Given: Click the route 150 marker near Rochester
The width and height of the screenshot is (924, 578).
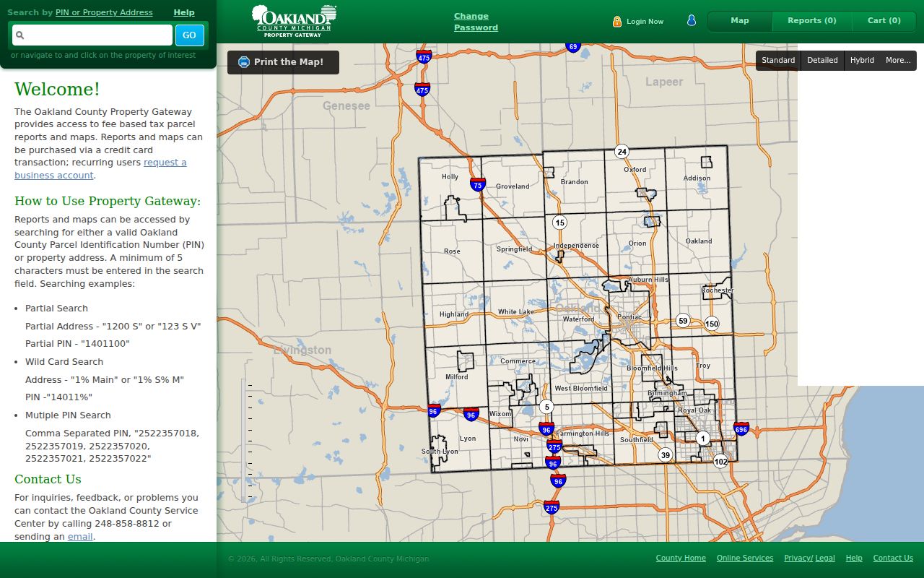Looking at the screenshot, I should coord(712,324).
